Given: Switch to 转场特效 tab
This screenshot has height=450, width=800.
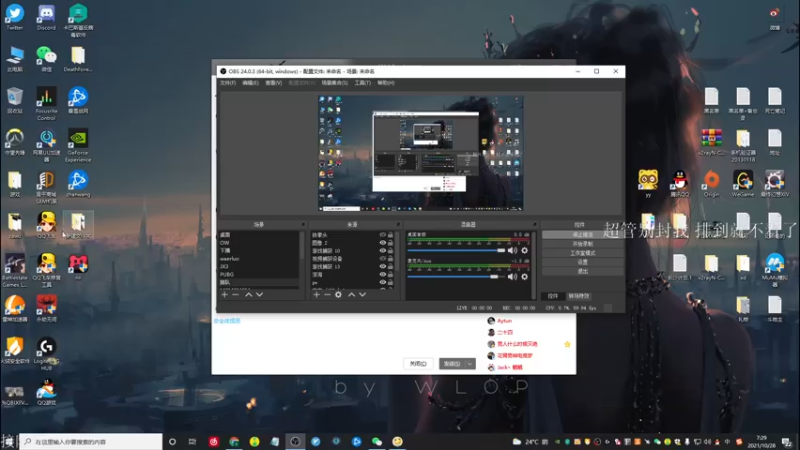Looking at the screenshot, I should coord(579,296).
